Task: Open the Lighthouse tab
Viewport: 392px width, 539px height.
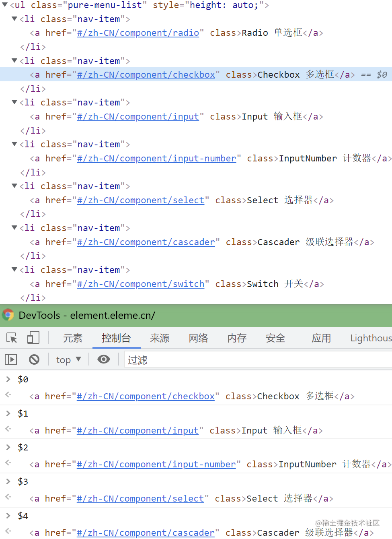Action: point(371,338)
